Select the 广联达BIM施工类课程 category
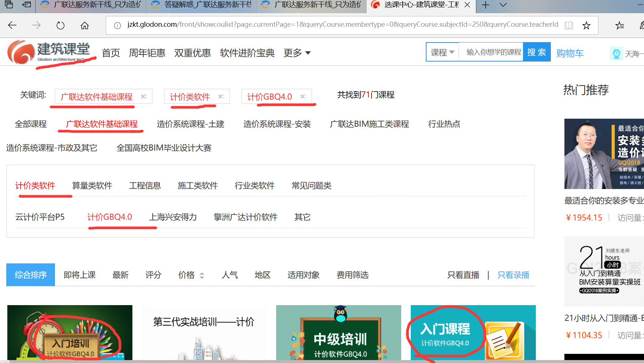The height and width of the screenshot is (363, 644). tap(369, 124)
